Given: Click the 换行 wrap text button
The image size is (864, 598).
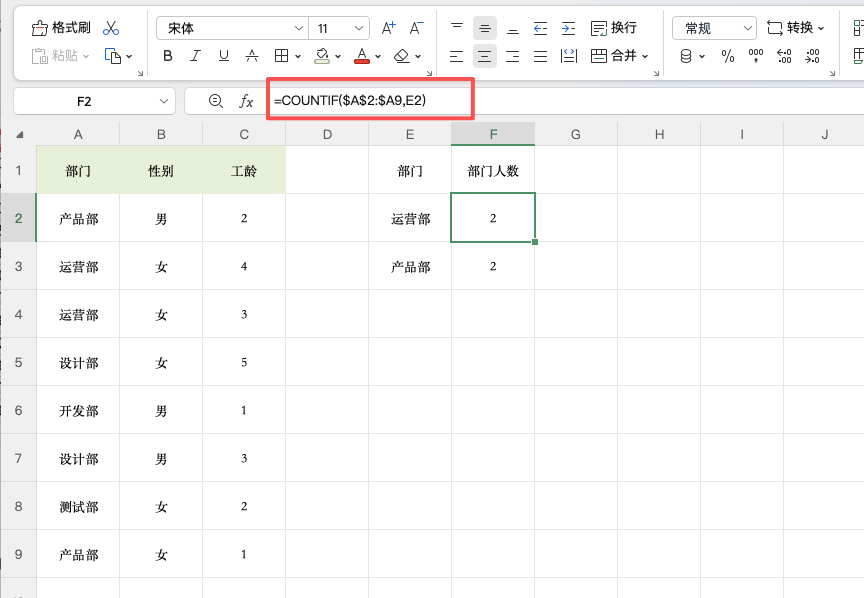Looking at the screenshot, I should [x=613, y=27].
